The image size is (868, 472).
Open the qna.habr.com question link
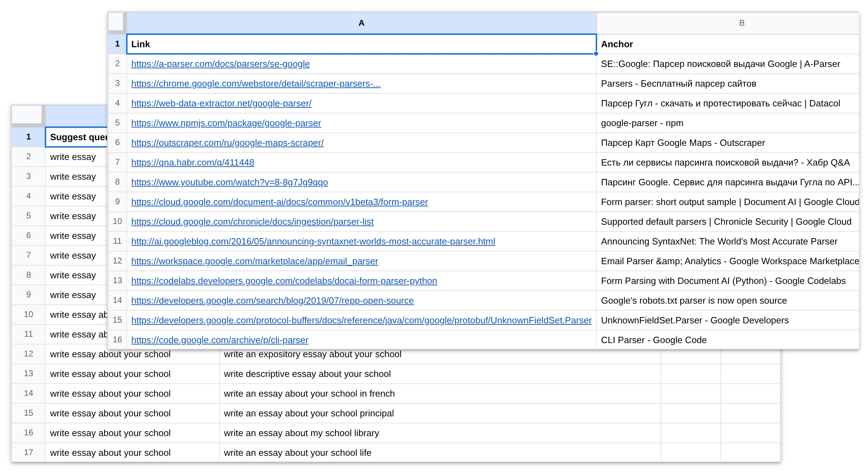tap(193, 162)
